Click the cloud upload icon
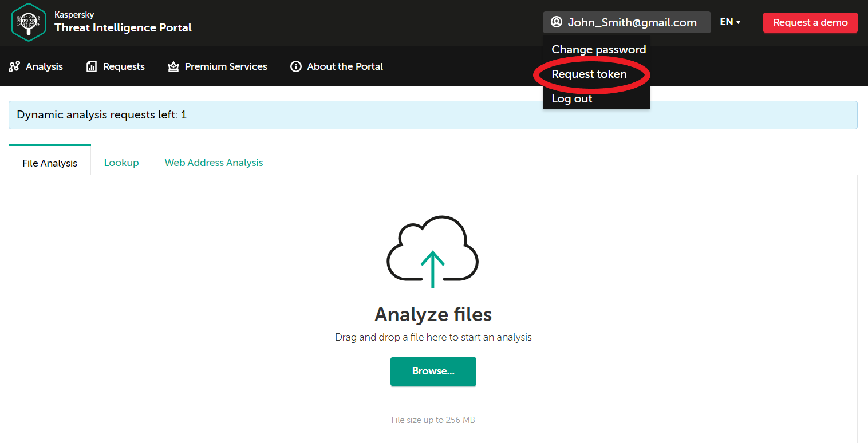Viewport: 868px width, 443px height. (433, 252)
